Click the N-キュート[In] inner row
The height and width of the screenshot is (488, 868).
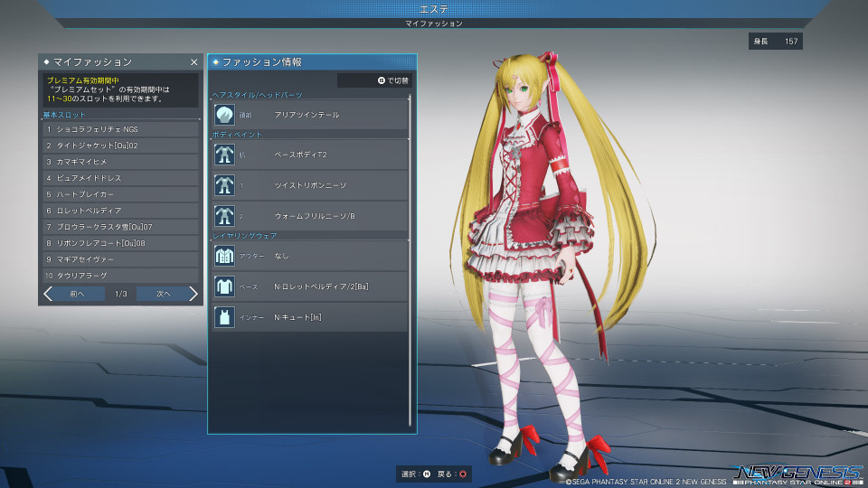(x=310, y=317)
